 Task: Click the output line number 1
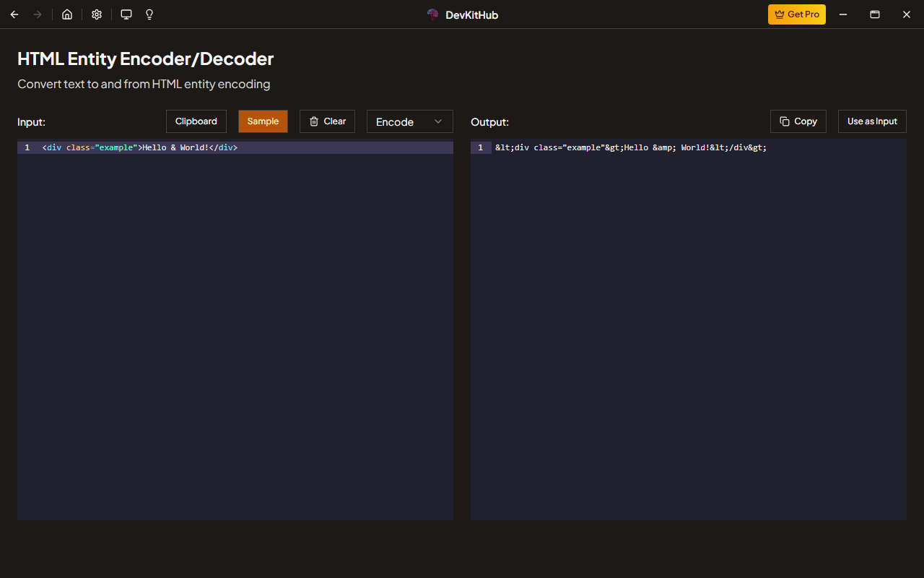(x=481, y=147)
